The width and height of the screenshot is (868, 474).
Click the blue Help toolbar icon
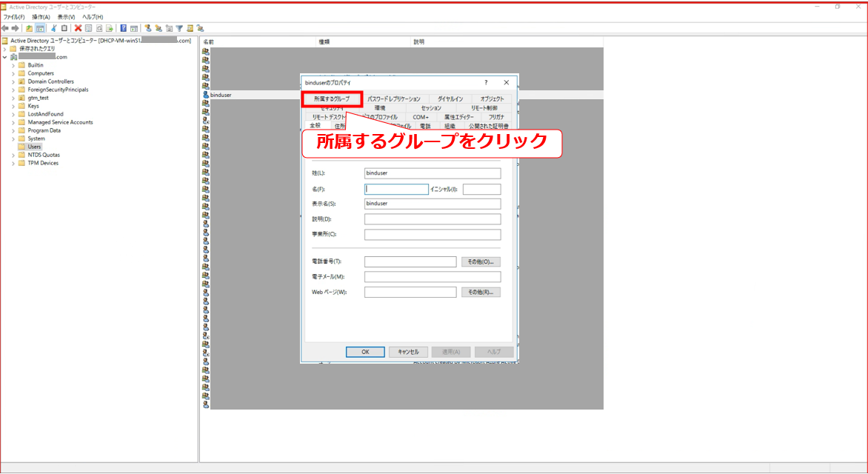123,28
